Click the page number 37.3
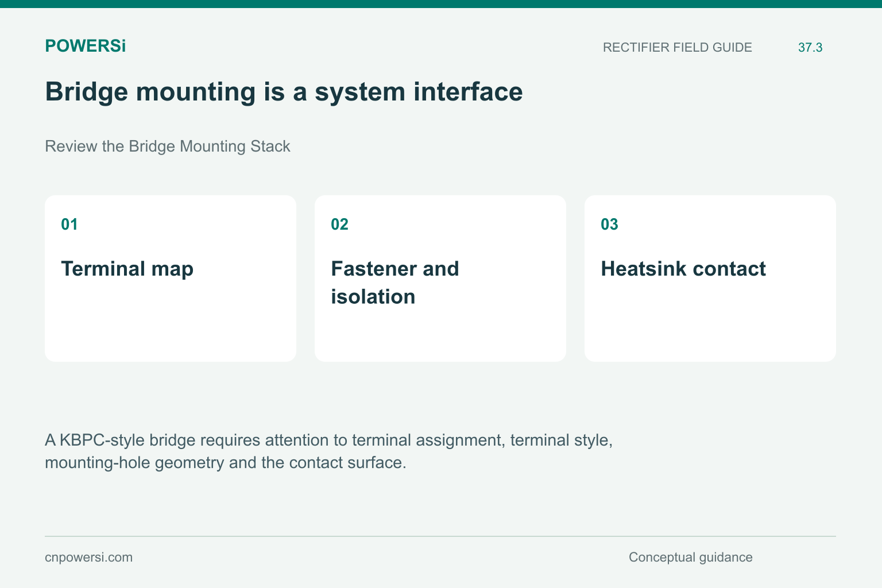The width and height of the screenshot is (882, 588). tap(810, 48)
